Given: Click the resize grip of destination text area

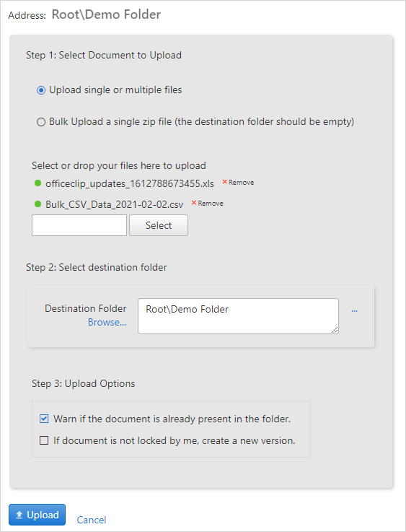Looking at the screenshot, I should coord(335,330).
